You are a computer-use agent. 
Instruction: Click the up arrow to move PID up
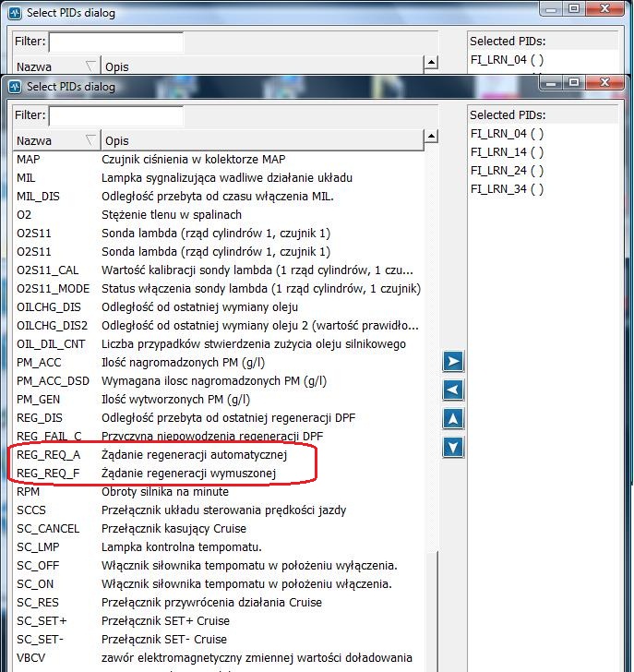(452, 419)
